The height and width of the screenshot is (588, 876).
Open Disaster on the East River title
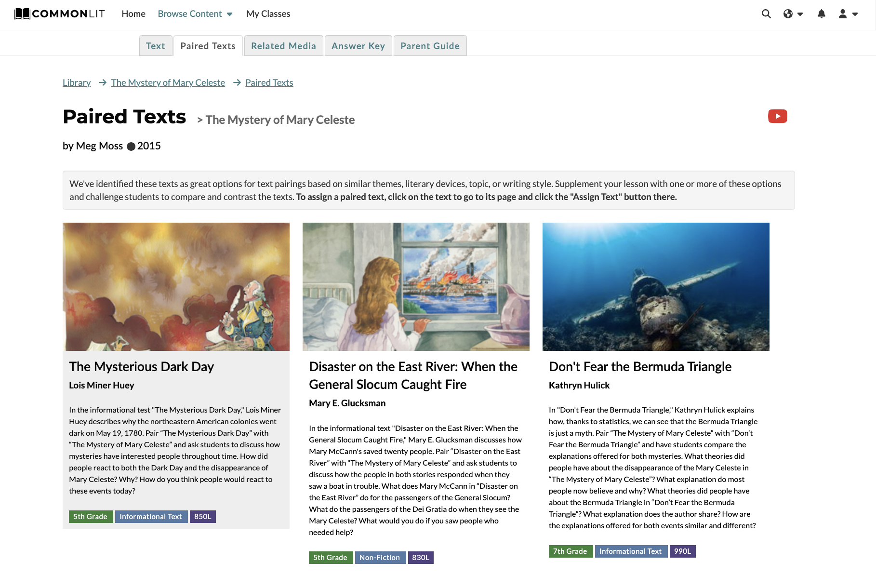413,375
